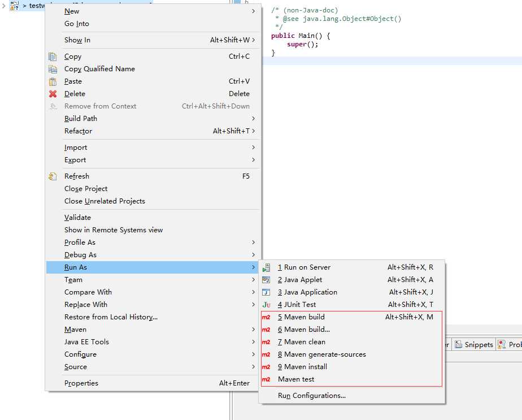Open project Properties
The height and width of the screenshot is (420, 522).
tap(153, 383)
